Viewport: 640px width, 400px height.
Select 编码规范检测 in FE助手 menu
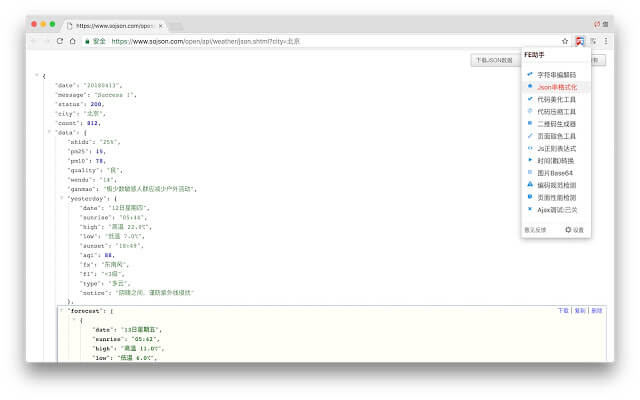pyautogui.click(x=556, y=185)
